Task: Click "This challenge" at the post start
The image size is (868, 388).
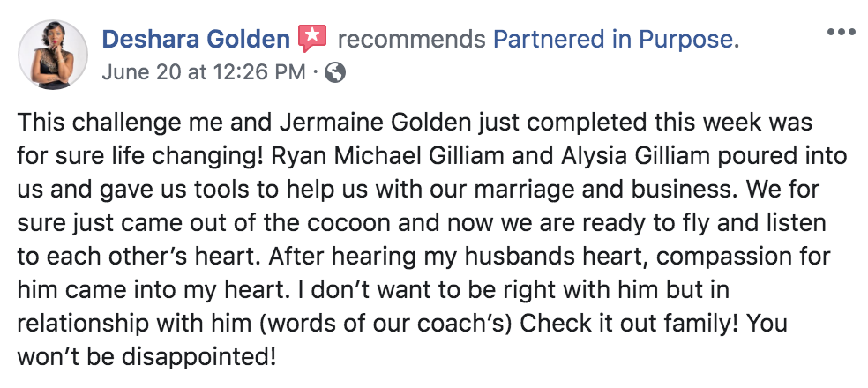Action: [x=86, y=121]
